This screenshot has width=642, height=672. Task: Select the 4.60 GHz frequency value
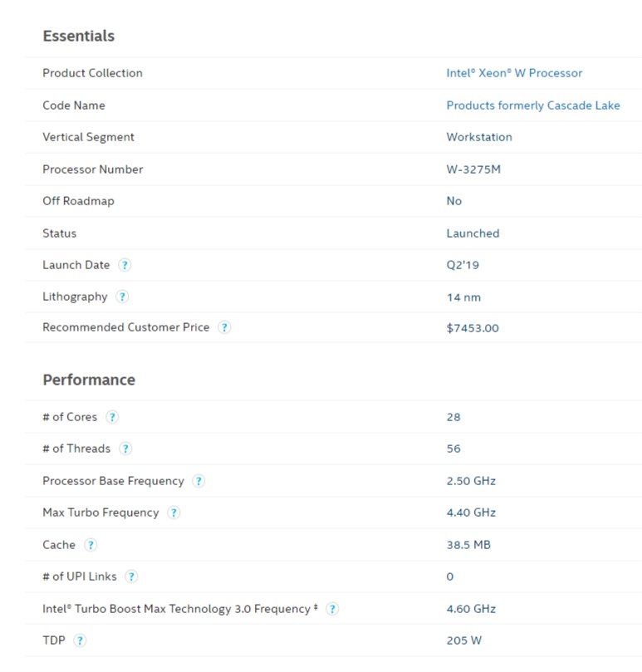point(471,609)
